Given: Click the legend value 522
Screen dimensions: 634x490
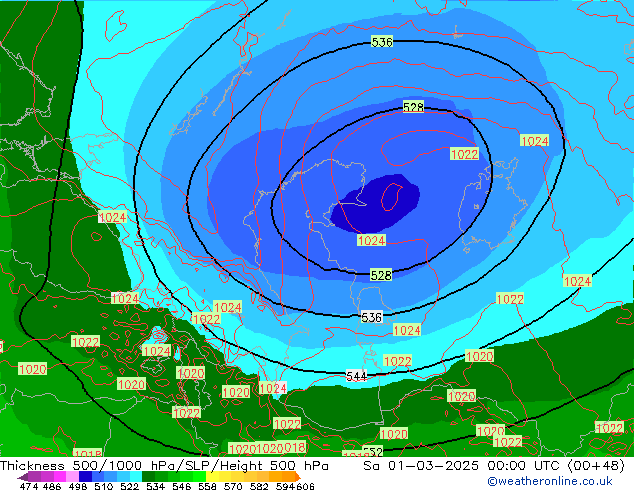Looking at the screenshot, I should click(129, 486).
